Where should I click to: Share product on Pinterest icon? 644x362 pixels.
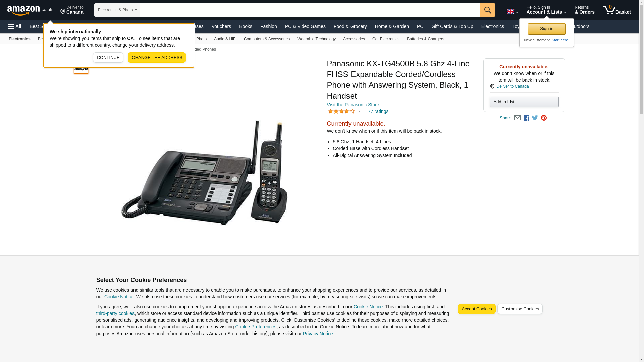[x=543, y=118]
